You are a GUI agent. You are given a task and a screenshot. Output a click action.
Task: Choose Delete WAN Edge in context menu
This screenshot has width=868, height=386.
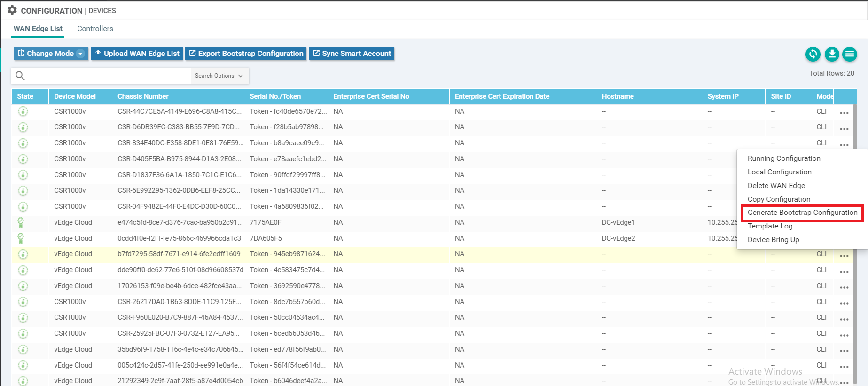point(776,186)
